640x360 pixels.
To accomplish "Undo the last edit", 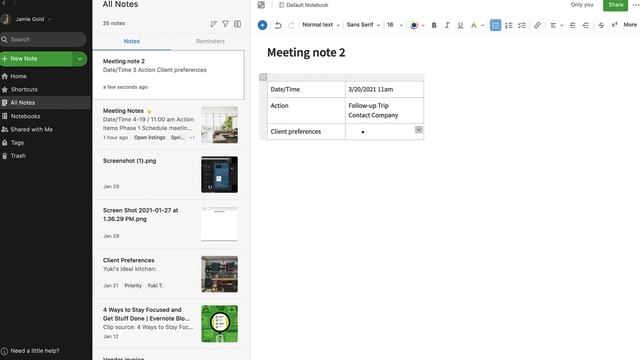I will point(278,25).
